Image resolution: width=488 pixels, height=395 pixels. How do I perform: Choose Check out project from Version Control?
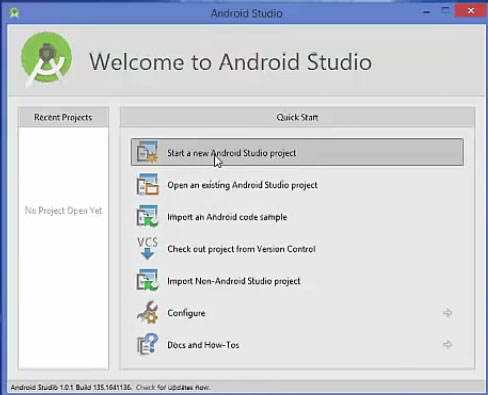pyautogui.click(x=297, y=249)
